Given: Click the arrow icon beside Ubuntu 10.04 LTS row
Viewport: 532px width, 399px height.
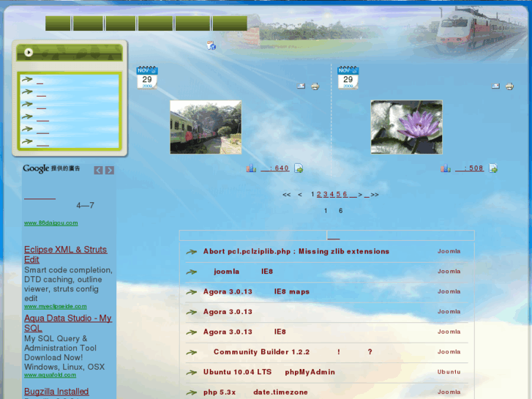Looking at the screenshot, I should coord(191,372).
